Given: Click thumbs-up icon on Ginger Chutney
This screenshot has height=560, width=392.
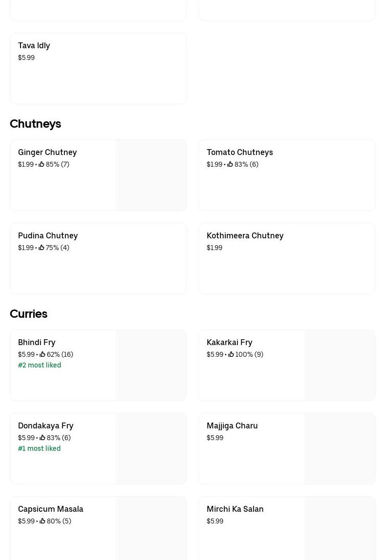Looking at the screenshot, I should [41, 165].
